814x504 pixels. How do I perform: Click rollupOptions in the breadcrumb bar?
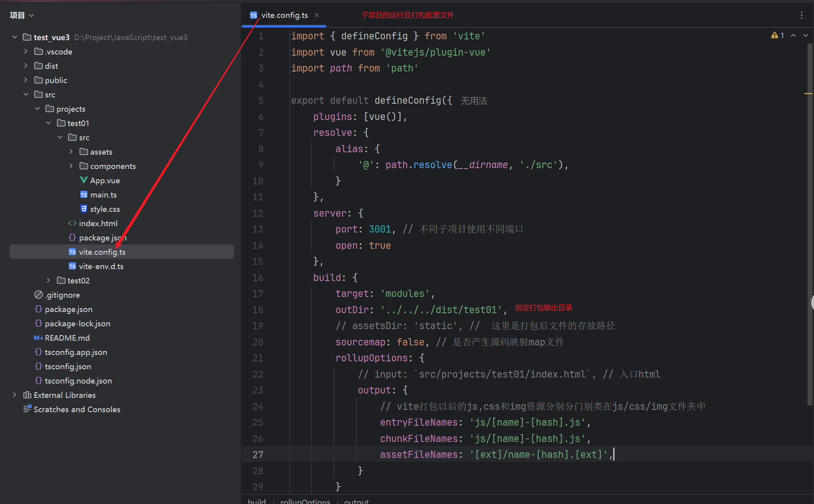point(305,501)
